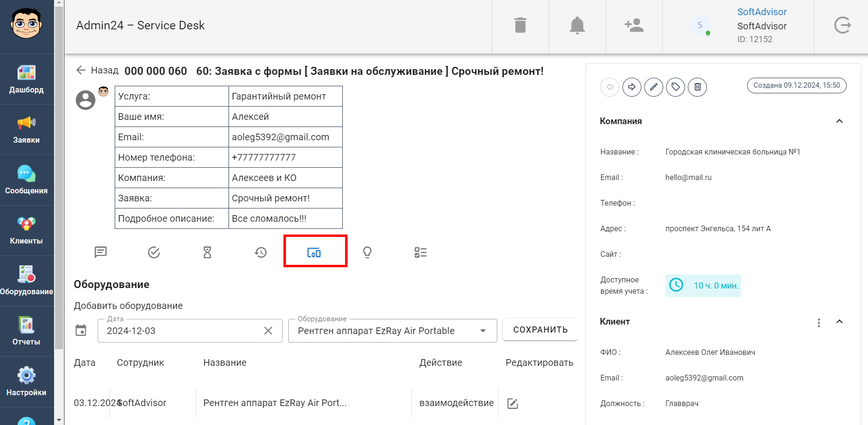Switch to the comments tab icon
Screen dimensions: 868x425
[101, 252]
